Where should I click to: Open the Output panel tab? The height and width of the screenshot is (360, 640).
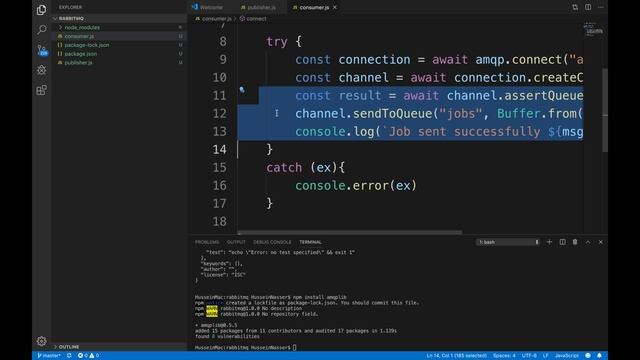236,242
